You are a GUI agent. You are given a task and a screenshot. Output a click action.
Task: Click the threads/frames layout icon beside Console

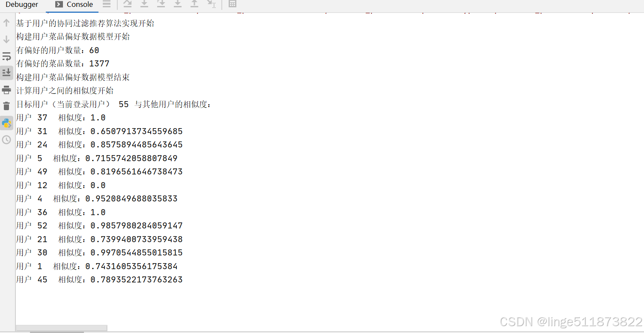[x=107, y=4]
